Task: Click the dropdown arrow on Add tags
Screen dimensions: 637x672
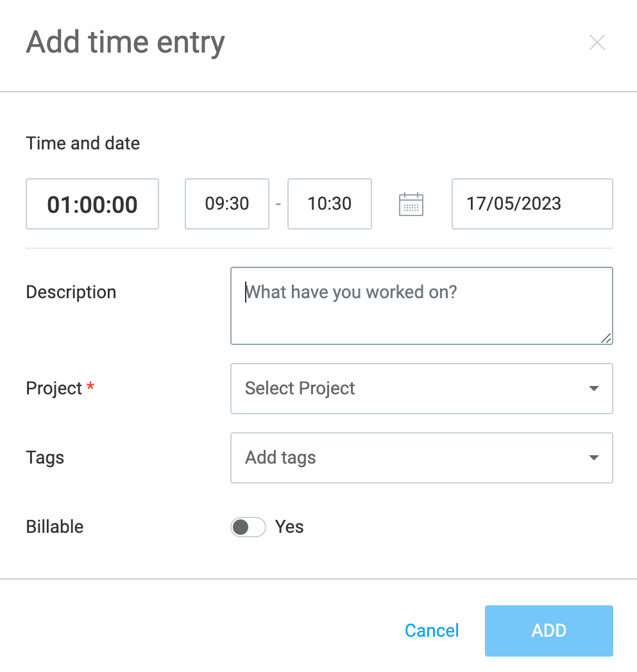Action: [593, 458]
